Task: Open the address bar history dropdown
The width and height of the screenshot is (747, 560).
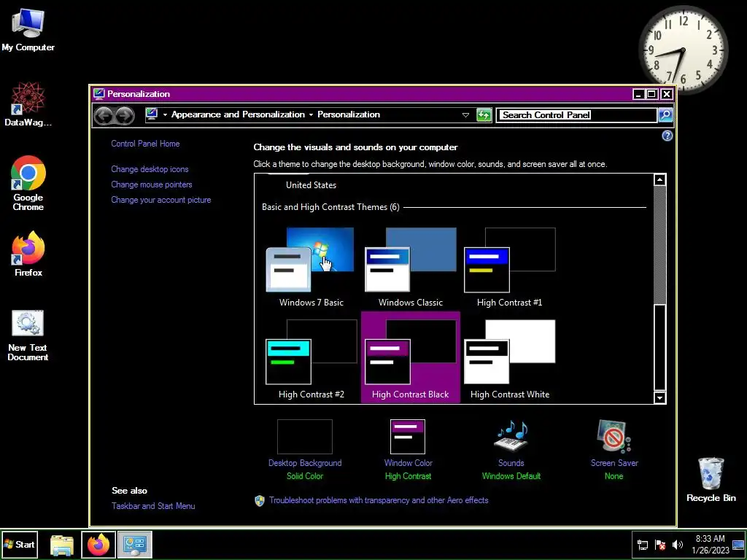Action: [465, 114]
